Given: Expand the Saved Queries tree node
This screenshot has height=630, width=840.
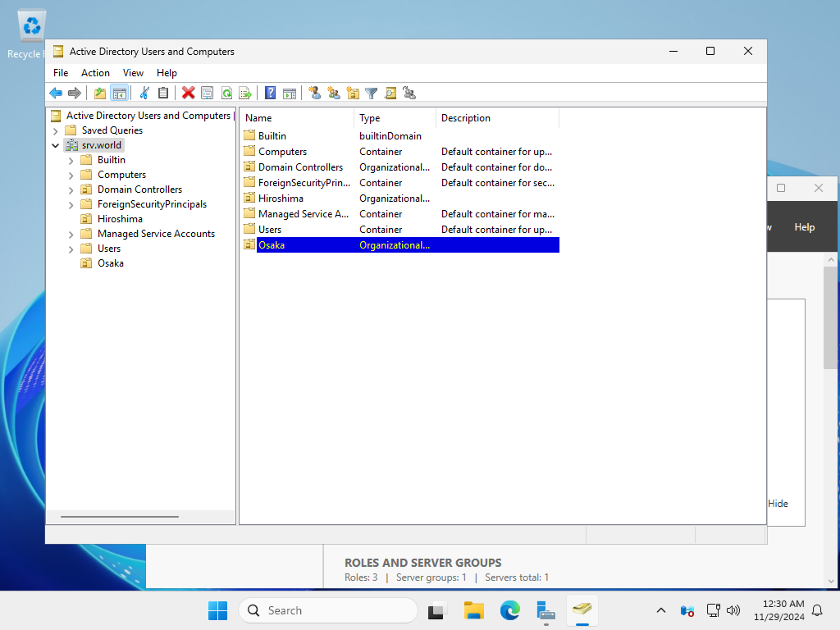Looking at the screenshot, I should 55,130.
